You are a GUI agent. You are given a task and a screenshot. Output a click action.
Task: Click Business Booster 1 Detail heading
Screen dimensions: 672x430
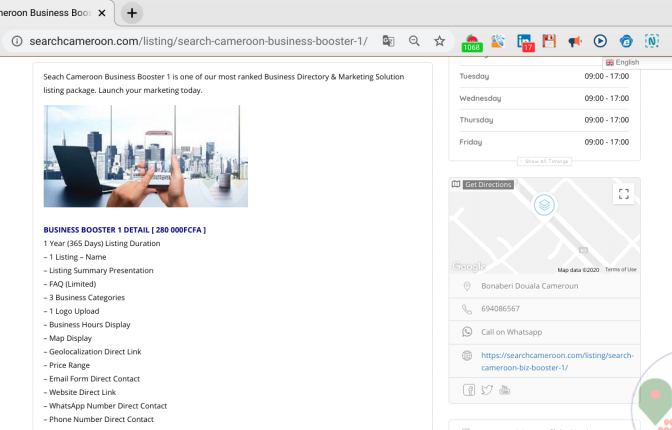pyautogui.click(x=125, y=230)
